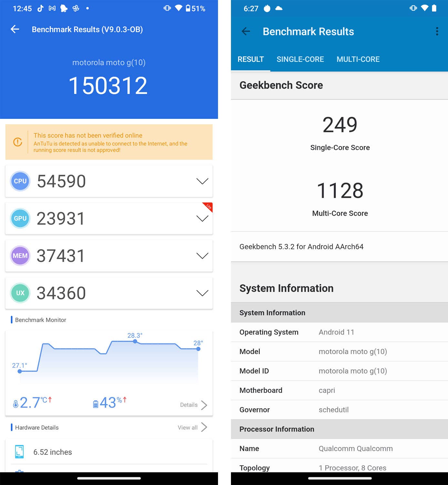The width and height of the screenshot is (448, 485).
Task: Select the CPU score icon in AnTuTu
Action: coord(20,181)
